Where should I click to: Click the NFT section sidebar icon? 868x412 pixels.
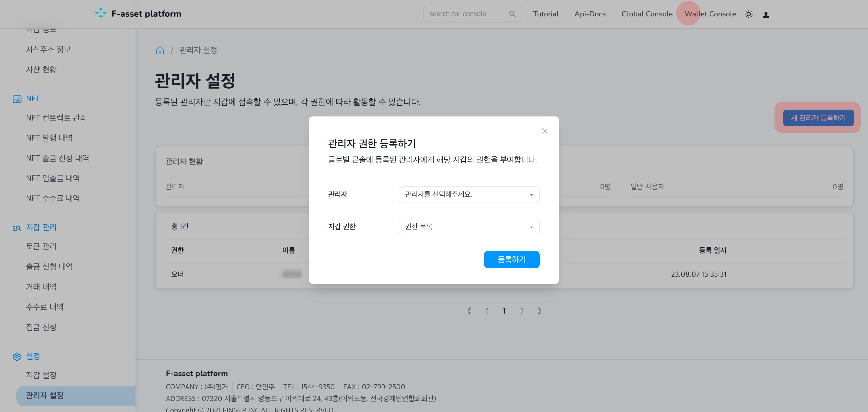click(x=16, y=99)
